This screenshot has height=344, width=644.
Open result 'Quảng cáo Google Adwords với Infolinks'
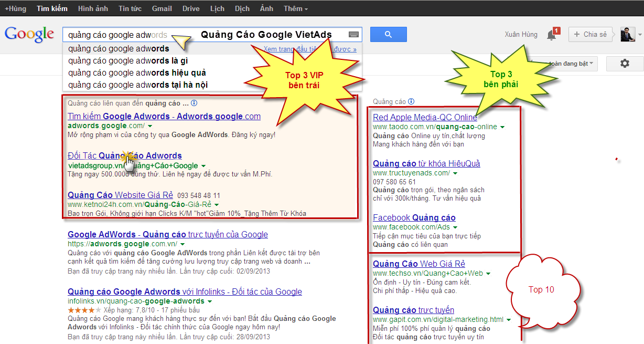185,292
